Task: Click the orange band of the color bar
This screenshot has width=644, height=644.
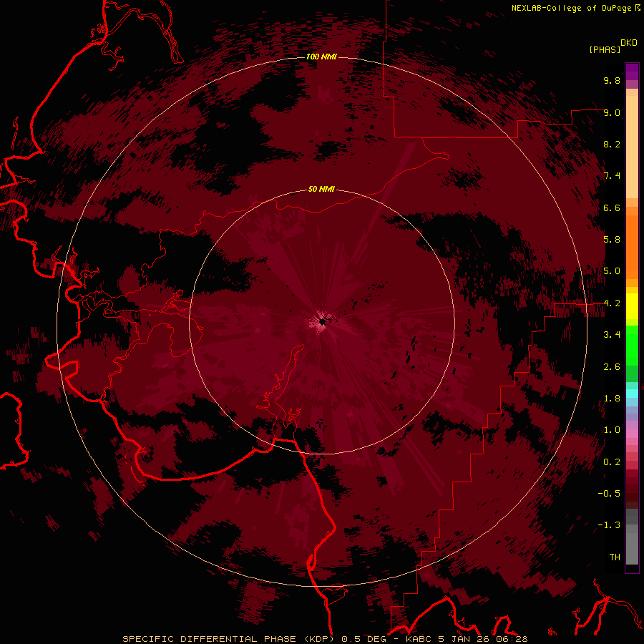Action: point(632,246)
